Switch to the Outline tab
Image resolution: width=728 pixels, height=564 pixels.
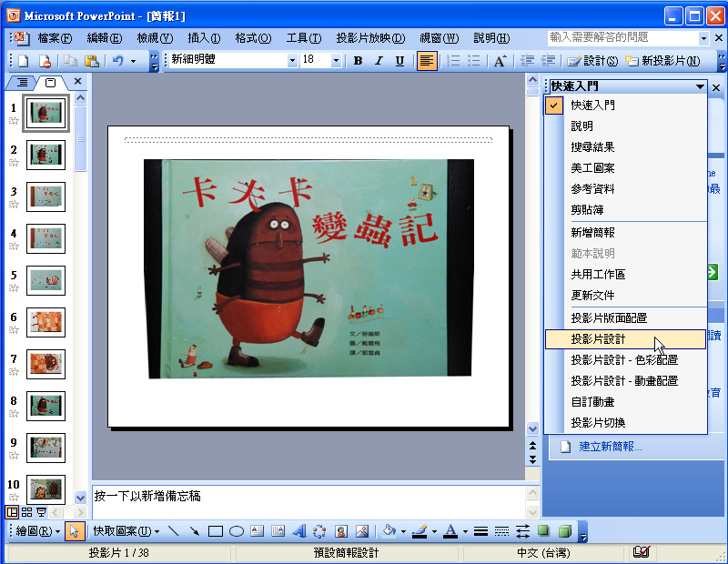coord(22,83)
